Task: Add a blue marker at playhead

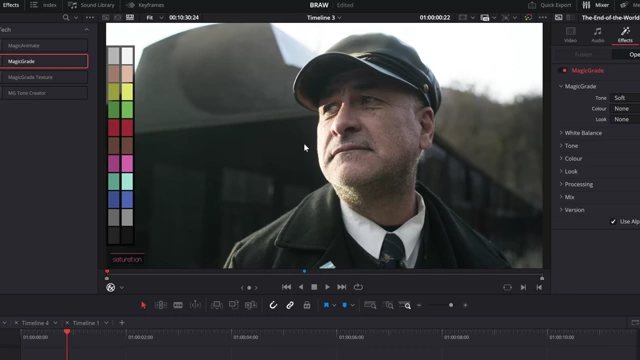Action: point(344,305)
